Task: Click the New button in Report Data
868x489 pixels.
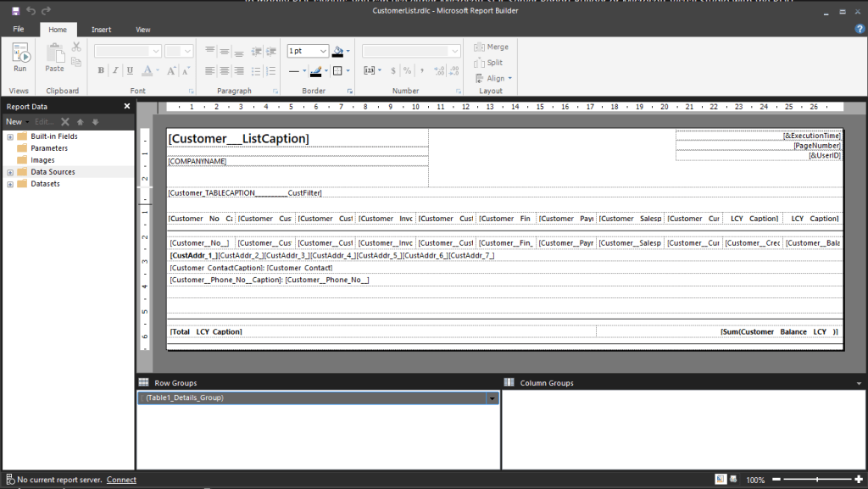Action: tap(15, 122)
